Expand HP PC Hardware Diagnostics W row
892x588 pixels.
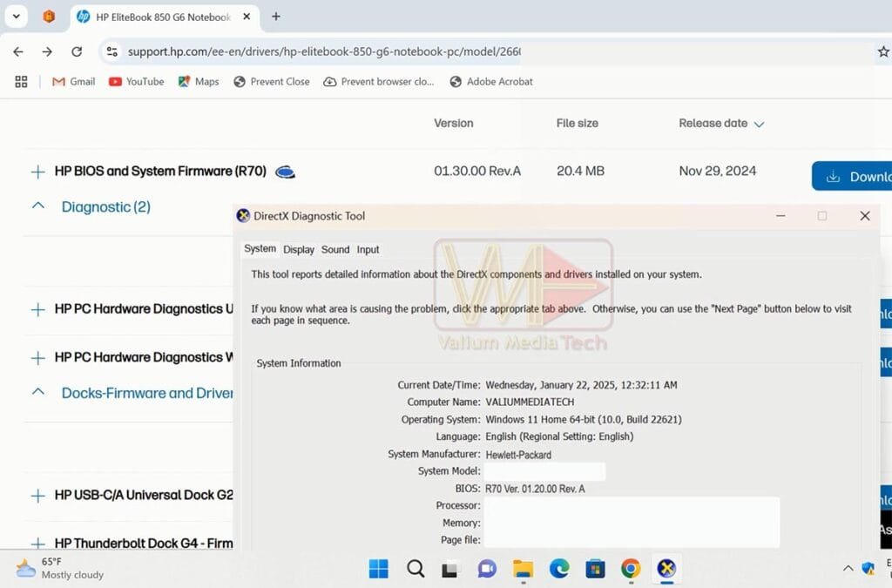tap(37, 358)
